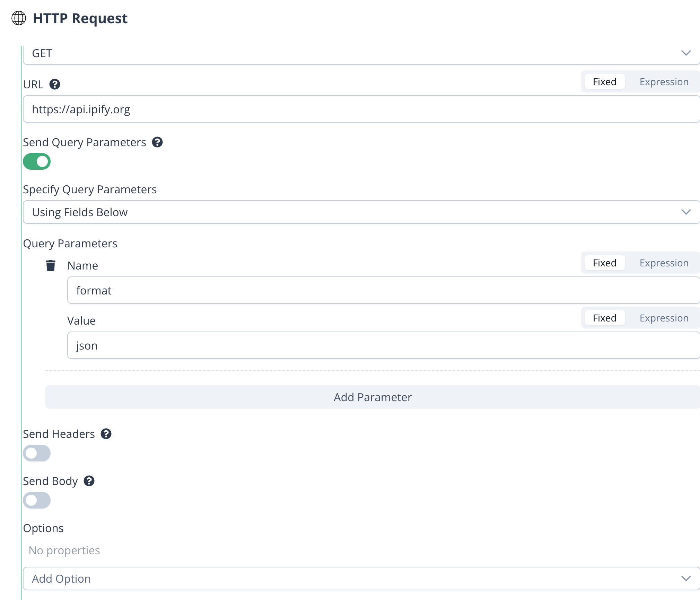Click the globe icon beside HTTP Request title
Screen dimensions: 700x600
(x=19, y=19)
